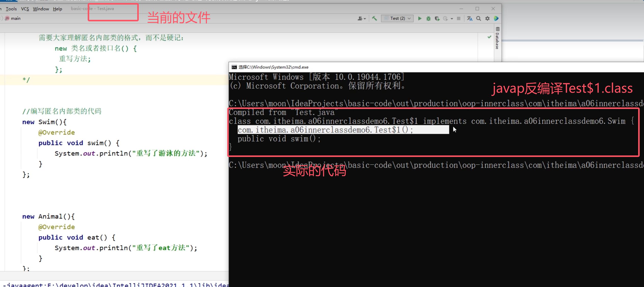Click the colorful plugin logo icon
The height and width of the screenshot is (287, 644).
click(x=496, y=18)
